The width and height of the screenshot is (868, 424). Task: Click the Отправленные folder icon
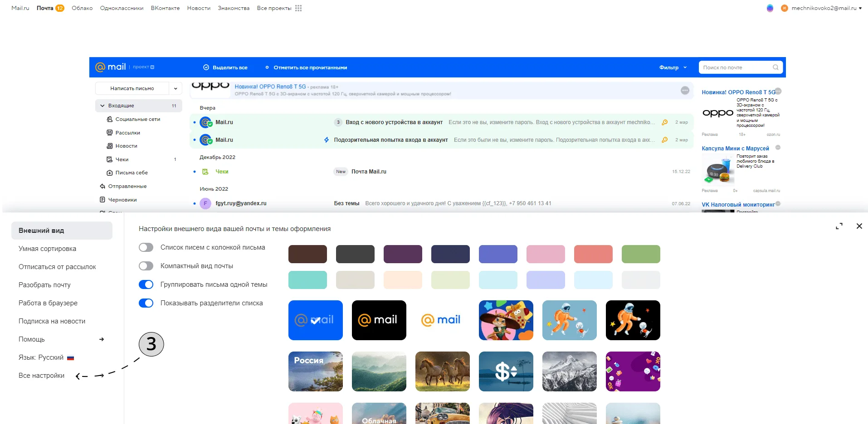[102, 186]
